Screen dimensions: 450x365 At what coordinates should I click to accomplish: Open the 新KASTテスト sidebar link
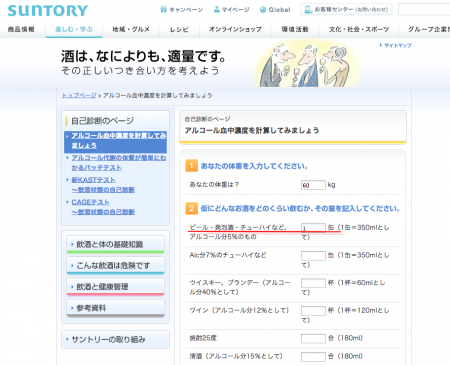coord(102,185)
